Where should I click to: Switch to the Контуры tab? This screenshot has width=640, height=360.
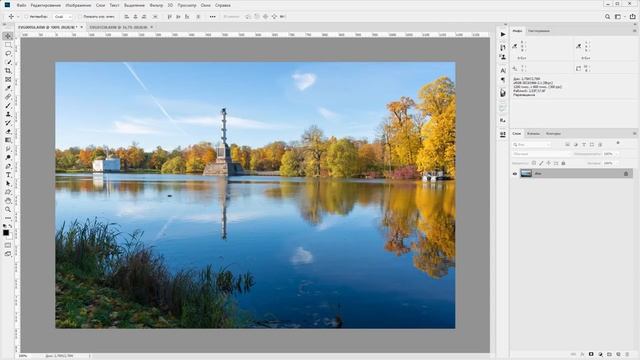click(x=553, y=133)
